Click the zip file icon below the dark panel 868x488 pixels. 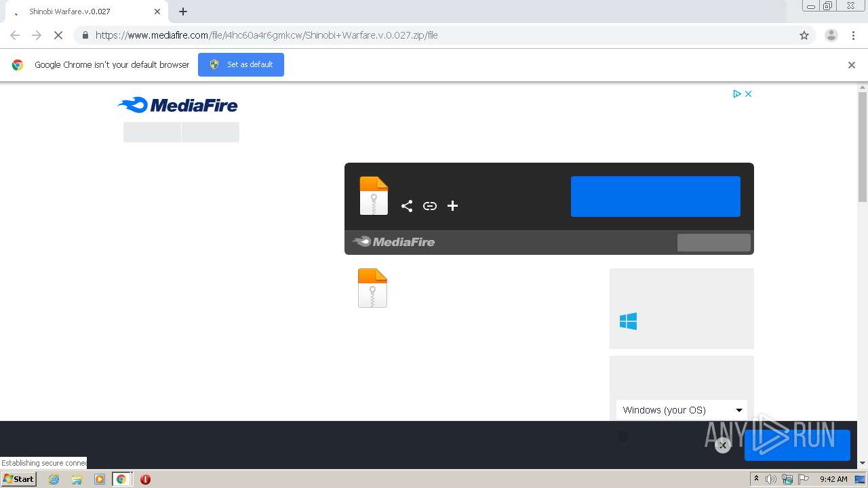(x=372, y=288)
